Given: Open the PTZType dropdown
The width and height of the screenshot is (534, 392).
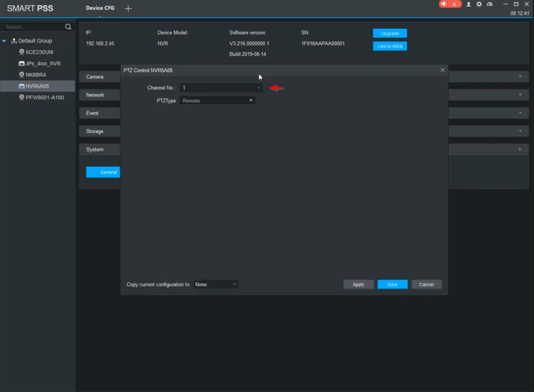Looking at the screenshot, I should coord(217,101).
